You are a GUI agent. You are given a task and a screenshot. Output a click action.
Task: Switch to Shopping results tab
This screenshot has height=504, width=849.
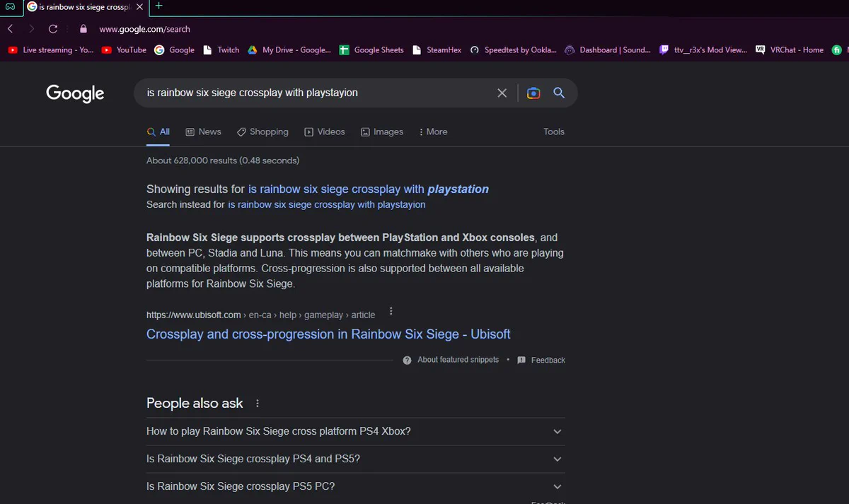click(x=262, y=131)
